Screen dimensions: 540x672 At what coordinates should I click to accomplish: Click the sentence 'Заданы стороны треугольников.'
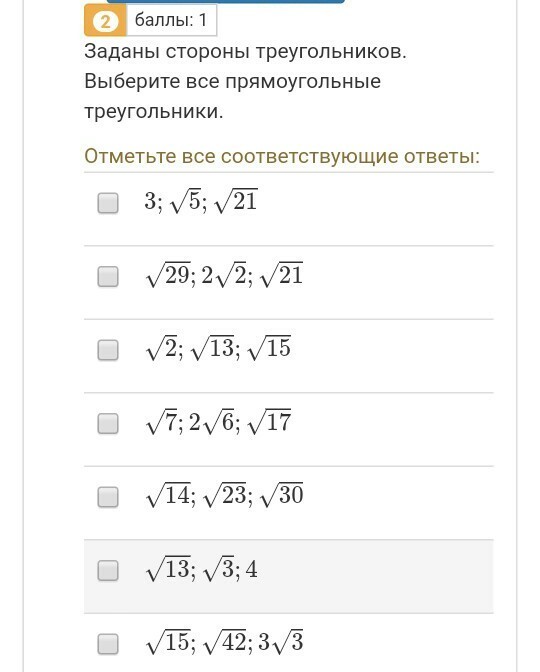click(245, 52)
